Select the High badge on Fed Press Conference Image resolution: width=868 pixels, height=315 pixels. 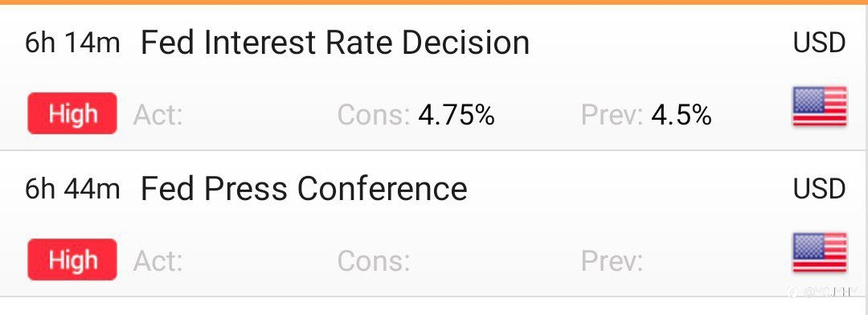(72, 260)
